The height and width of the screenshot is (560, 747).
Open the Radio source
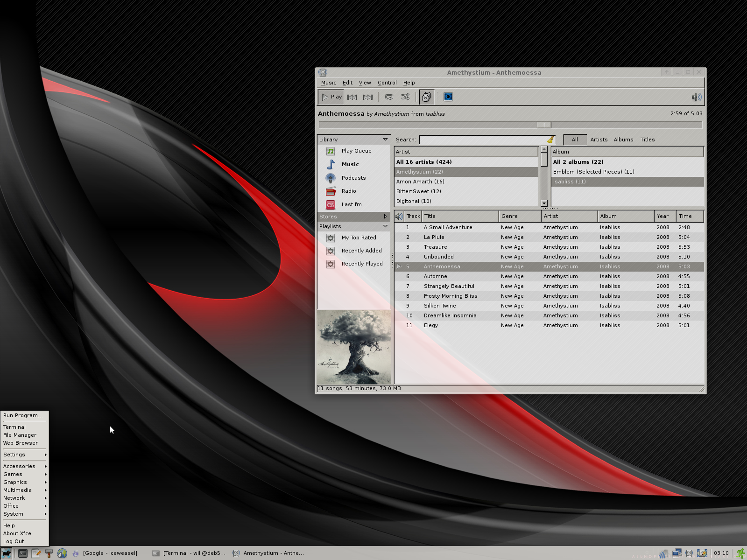pos(348,191)
